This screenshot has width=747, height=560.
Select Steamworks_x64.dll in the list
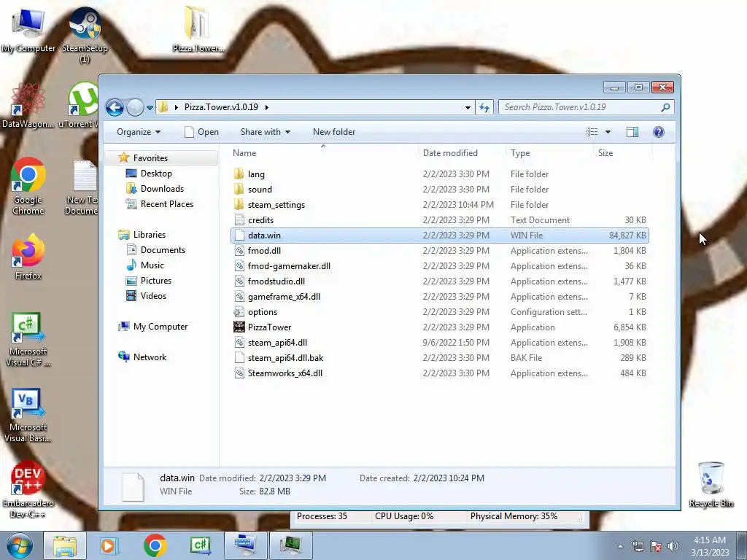pos(439,373)
